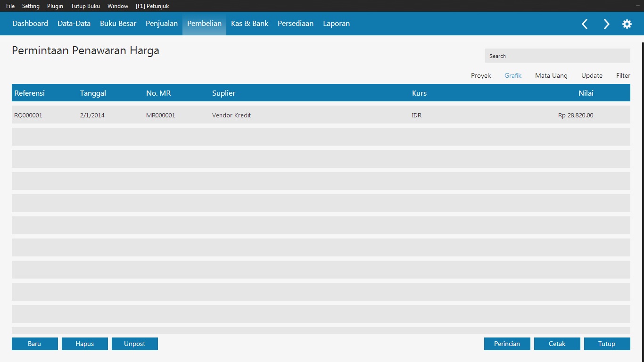Click the Rp 28,820.00 value cell
Screen dimensions: 644x362
pos(576,115)
